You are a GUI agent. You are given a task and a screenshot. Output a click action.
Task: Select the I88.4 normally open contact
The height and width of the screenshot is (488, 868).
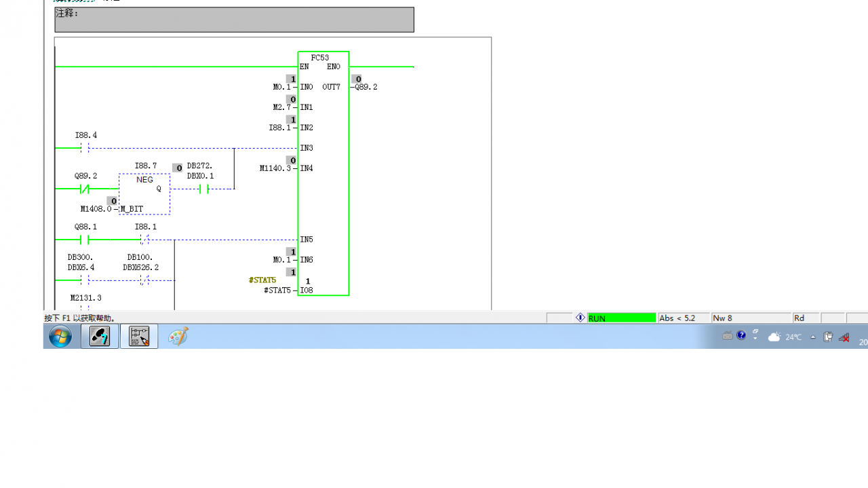(85, 148)
